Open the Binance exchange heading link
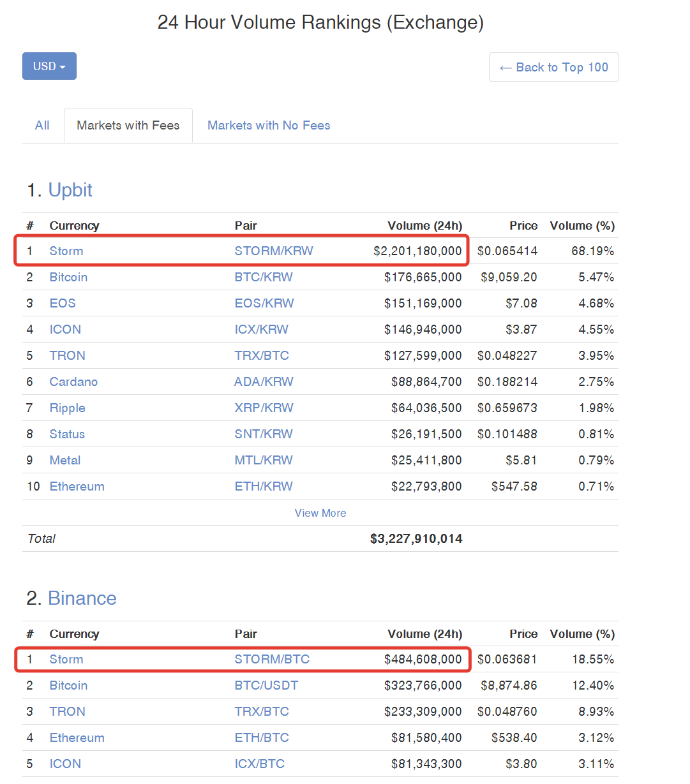Image resolution: width=690 pixels, height=784 pixels. click(x=82, y=598)
